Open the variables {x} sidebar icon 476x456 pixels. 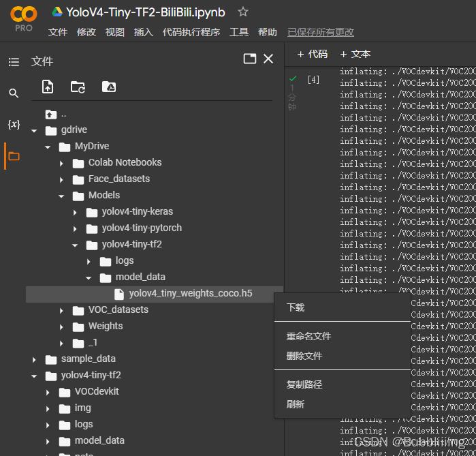(14, 124)
